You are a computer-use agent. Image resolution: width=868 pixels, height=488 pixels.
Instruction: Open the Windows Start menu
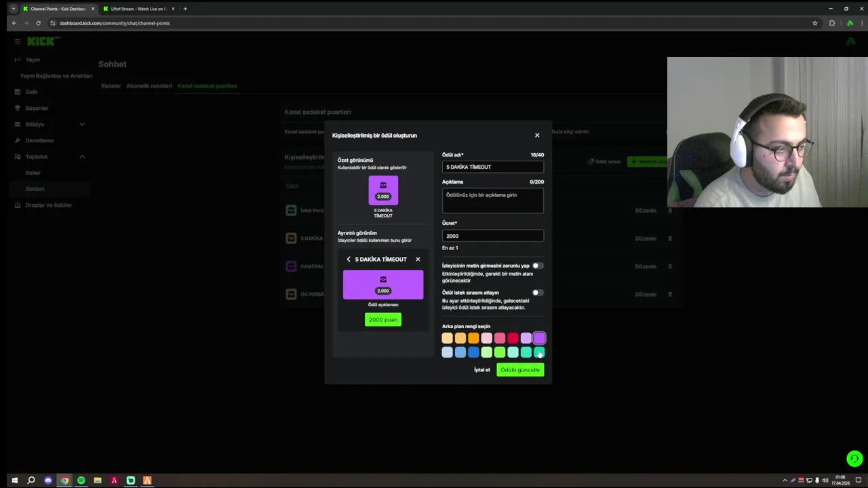point(14,481)
